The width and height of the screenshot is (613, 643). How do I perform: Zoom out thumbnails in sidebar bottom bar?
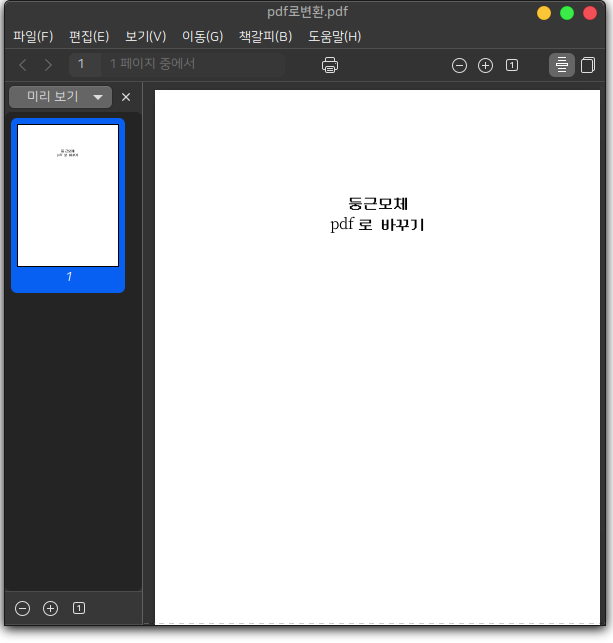tap(23, 608)
